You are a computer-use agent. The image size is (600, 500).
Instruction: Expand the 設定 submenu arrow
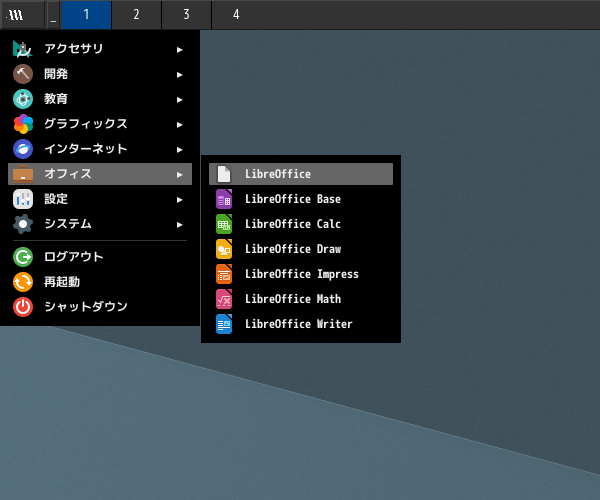179,200
